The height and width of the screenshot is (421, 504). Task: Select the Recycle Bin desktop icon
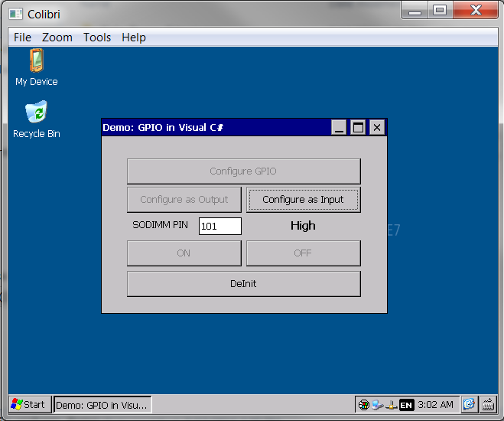36,119
